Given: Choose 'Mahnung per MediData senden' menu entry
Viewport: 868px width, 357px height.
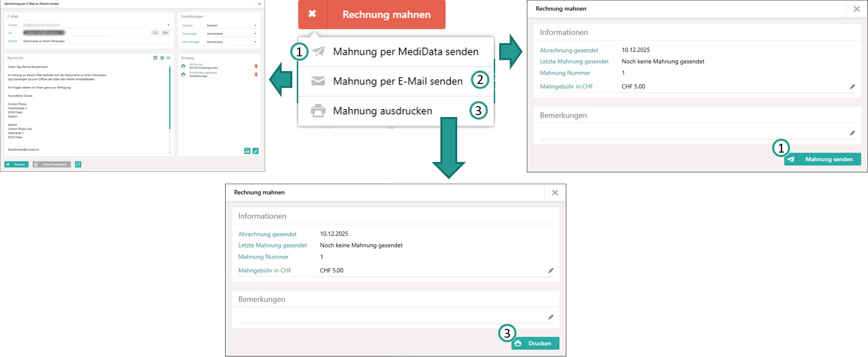Looking at the screenshot, I should pos(395,52).
